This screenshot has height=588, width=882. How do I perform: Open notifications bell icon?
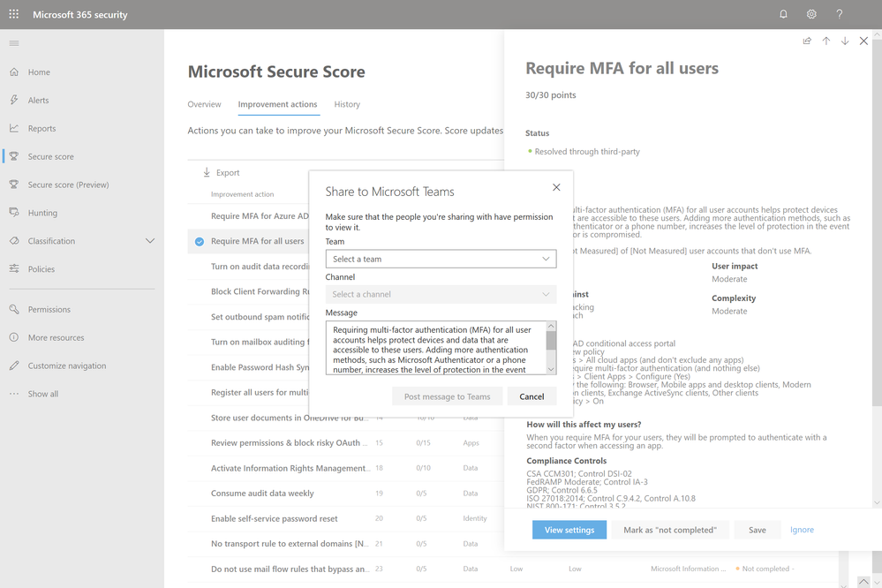783,14
